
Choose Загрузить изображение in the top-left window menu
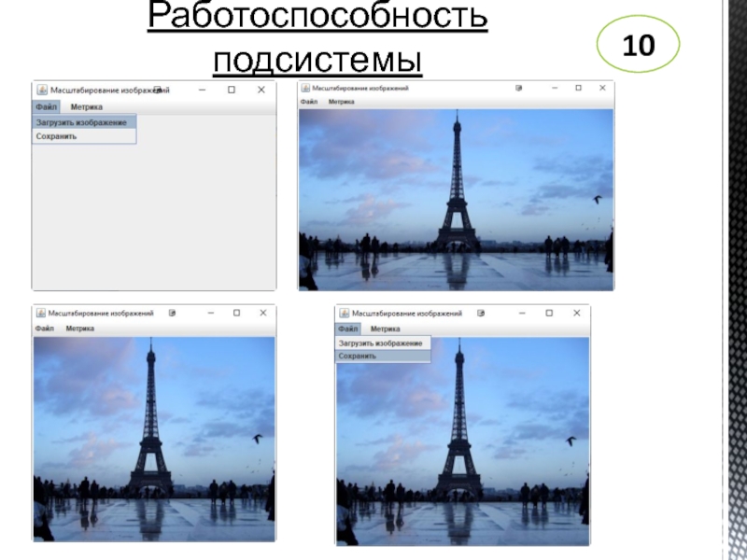coord(82,122)
